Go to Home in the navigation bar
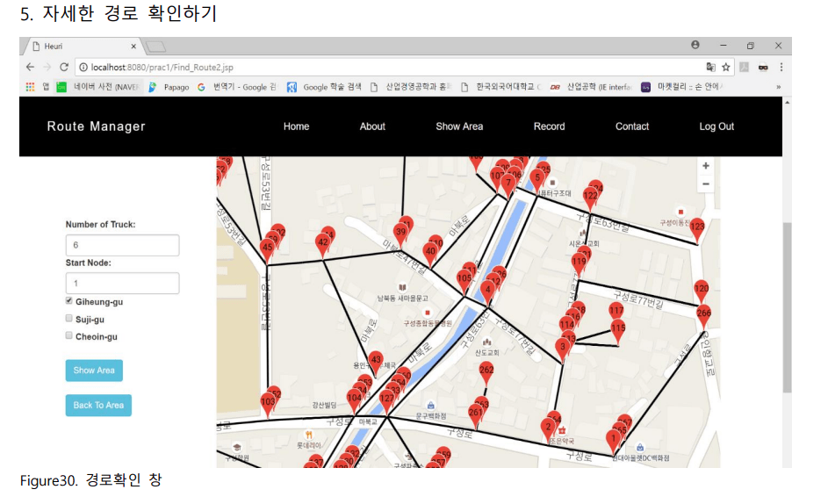The height and width of the screenshot is (504, 828). click(296, 126)
